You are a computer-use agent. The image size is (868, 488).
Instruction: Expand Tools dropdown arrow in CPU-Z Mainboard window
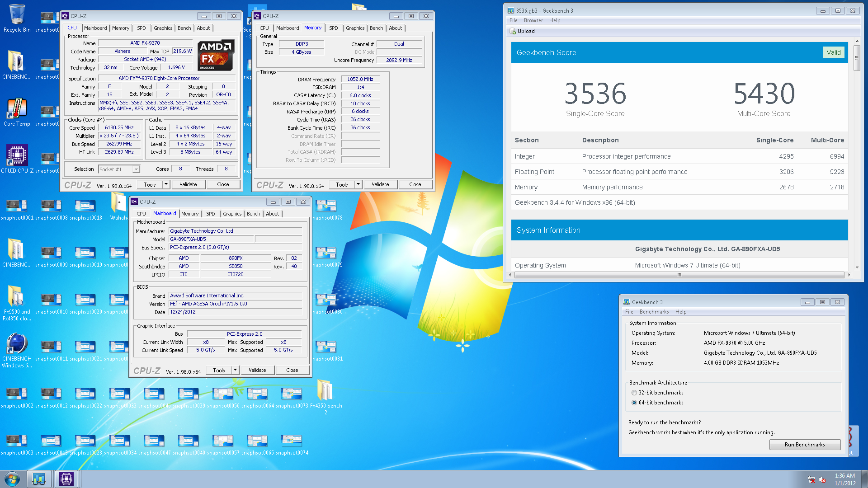pos(235,370)
